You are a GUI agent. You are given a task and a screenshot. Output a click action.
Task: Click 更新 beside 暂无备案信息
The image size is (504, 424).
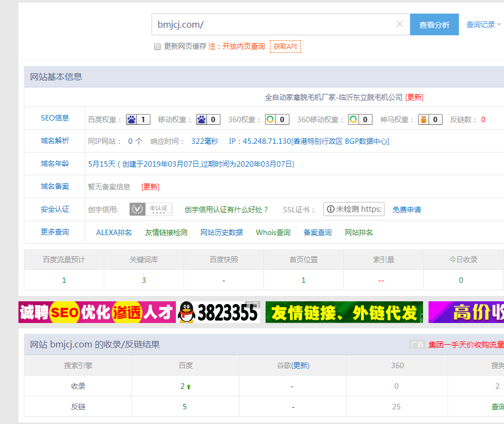[x=150, y=187]
